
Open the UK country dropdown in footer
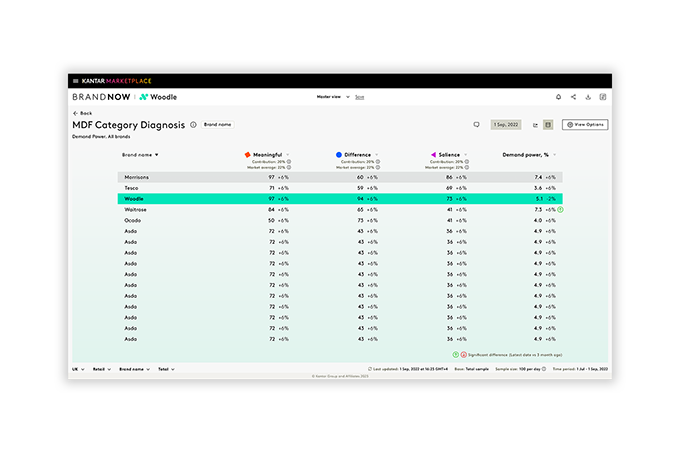78,369
